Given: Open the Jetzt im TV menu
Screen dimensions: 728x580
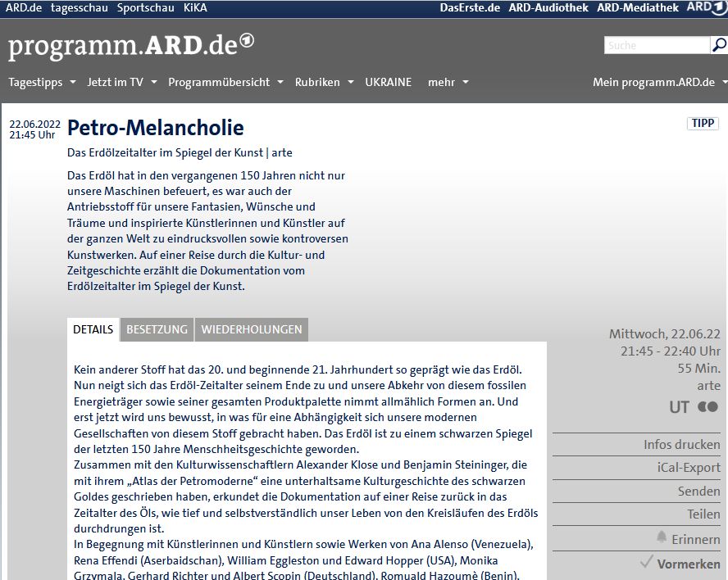Looking at the screenshot, I should (x=115, y=82).
